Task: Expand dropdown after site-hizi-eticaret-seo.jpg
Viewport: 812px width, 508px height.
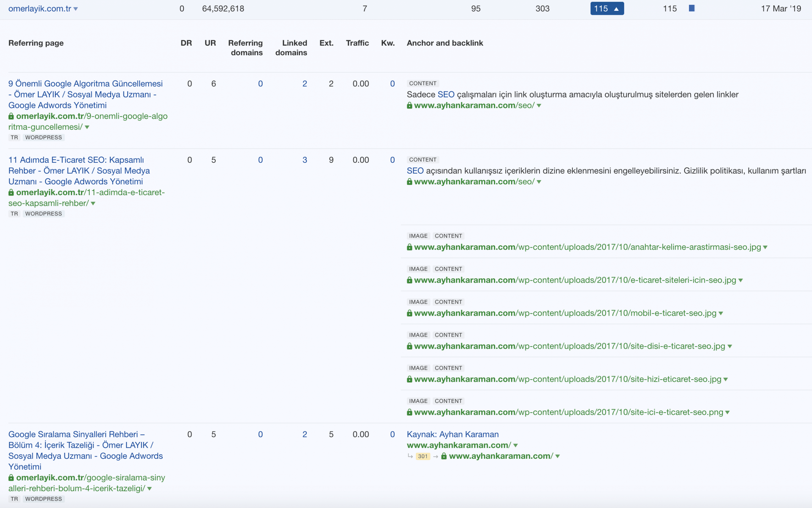Action: coord(726,380)
